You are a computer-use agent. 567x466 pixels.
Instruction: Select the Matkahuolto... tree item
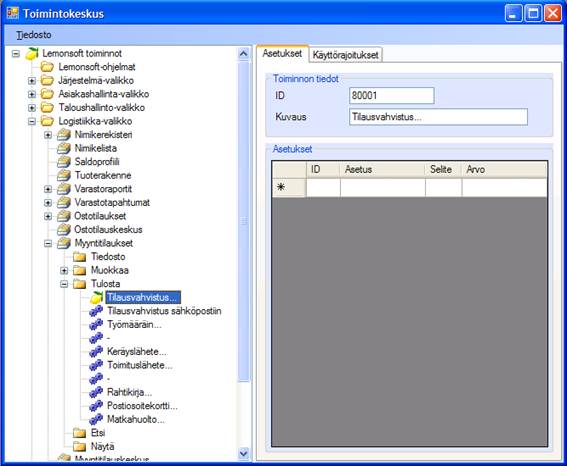point(136,419)
